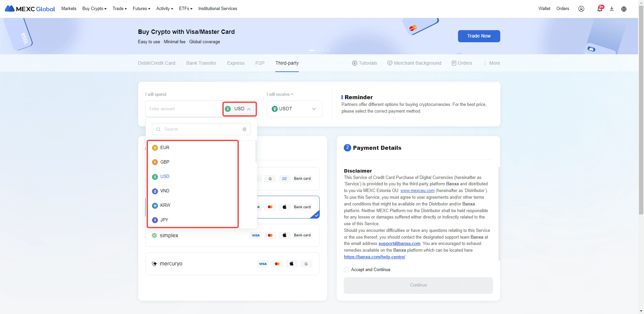Click the Trade Now button
644x314 pixels.
click(479, 36)
